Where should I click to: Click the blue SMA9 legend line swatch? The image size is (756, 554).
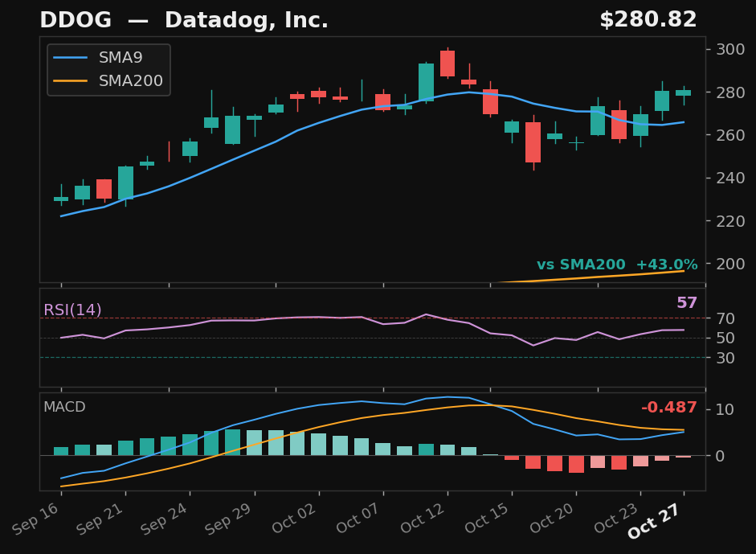pyautogui.click(x=70, y=57)
